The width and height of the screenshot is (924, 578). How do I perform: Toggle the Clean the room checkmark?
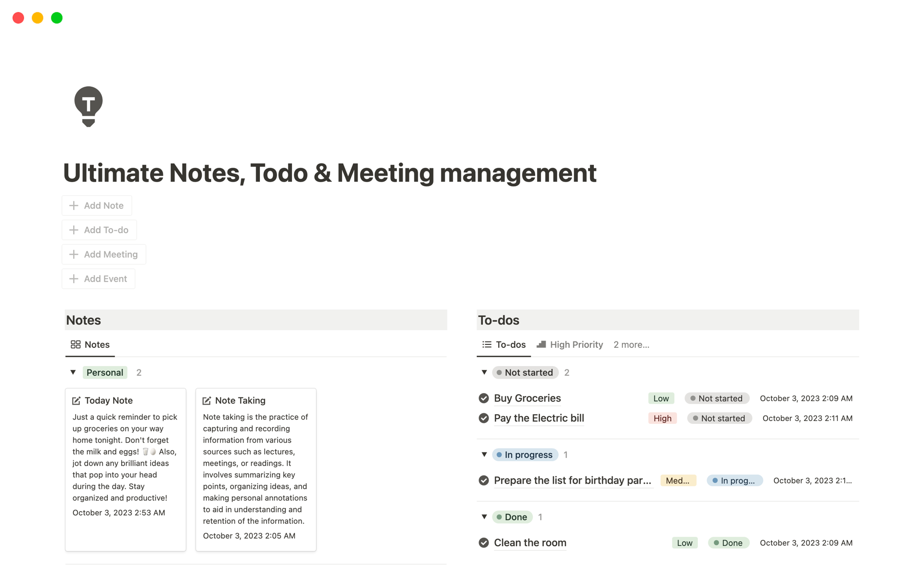(484, 543)
